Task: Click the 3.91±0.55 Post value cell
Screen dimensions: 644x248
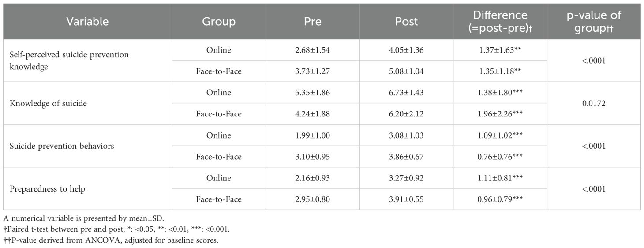Action: pyautogui.click(x=406, y=199)
